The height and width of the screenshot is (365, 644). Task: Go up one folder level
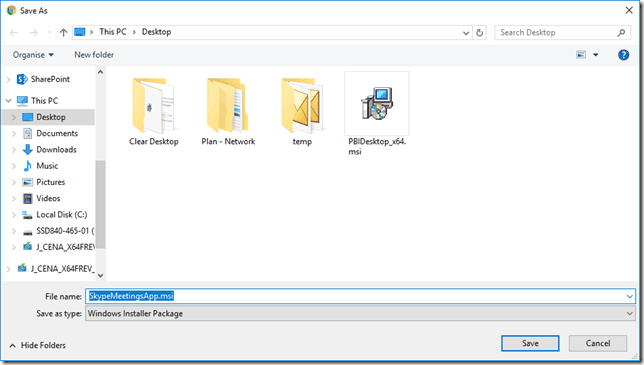click(63, 32)
